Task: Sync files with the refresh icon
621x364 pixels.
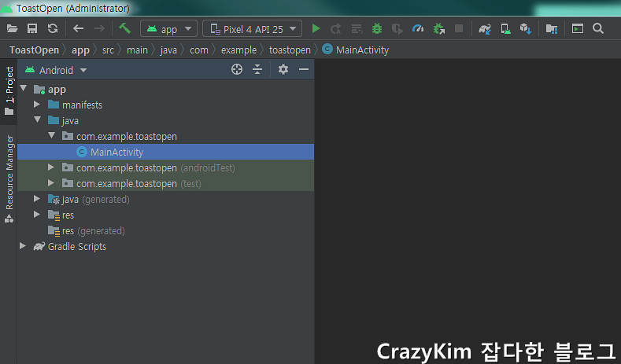Action: coord(53,28)
